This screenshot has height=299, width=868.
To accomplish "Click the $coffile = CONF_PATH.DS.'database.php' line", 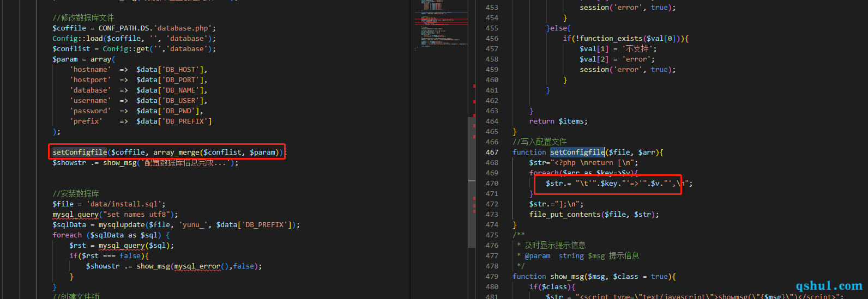I will (x=134, y=28).
